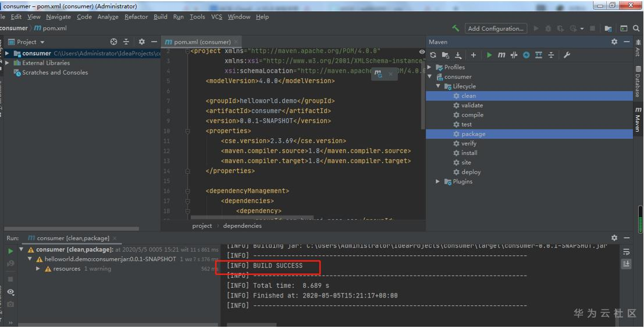This screenshot has width=644, height=328.
Task: Toggle Maven offline mode
Action: pos(514,55)
